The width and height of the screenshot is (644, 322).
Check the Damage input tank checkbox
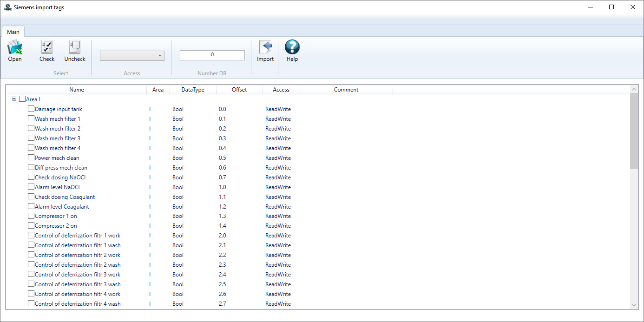[31, 109]
